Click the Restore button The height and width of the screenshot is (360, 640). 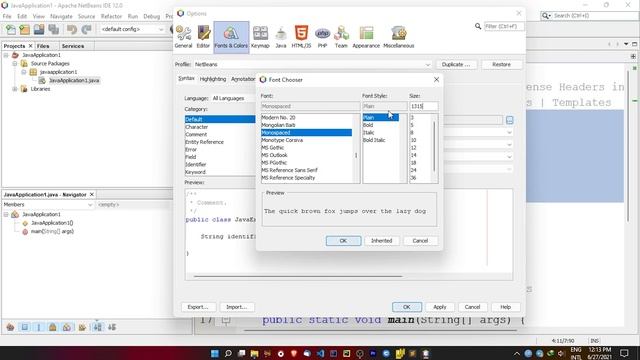[501, 64]
